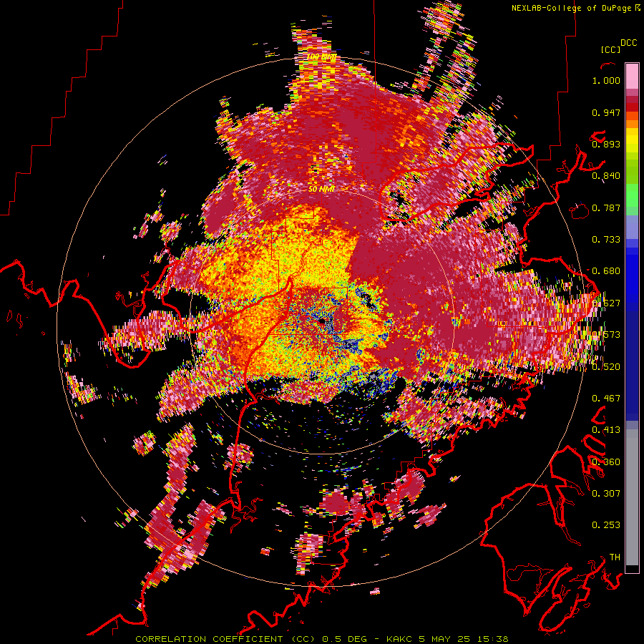Click the radar site center black dot
This screenshot has width=644, height=644.
(323, 321)
